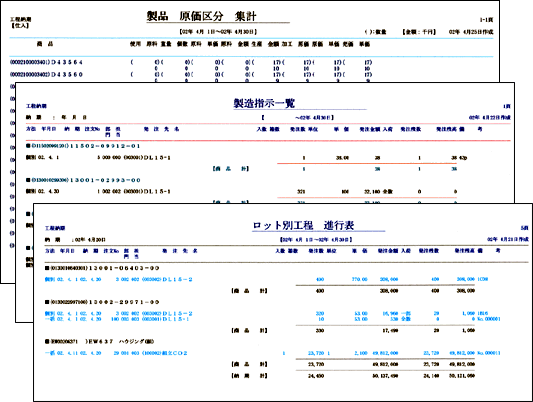Screen dimensions: 533x402
Task: Click the title 製品 原価区分 集計
Action: click(x=201, y=16)
